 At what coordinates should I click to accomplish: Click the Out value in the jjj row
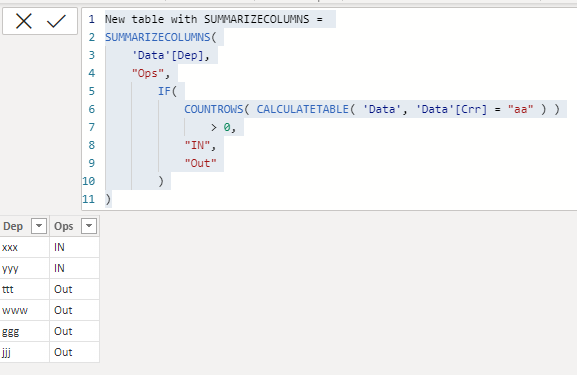tap(74, 352)
